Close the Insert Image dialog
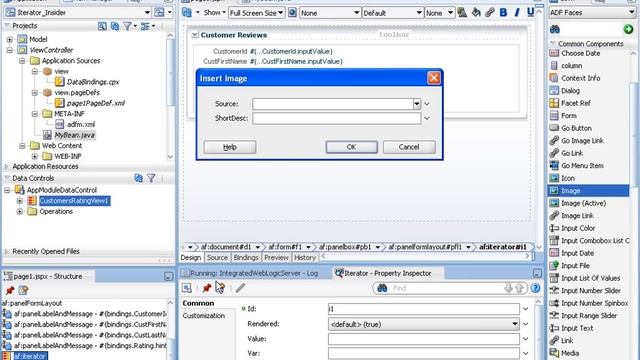 [x=433, y=78]
